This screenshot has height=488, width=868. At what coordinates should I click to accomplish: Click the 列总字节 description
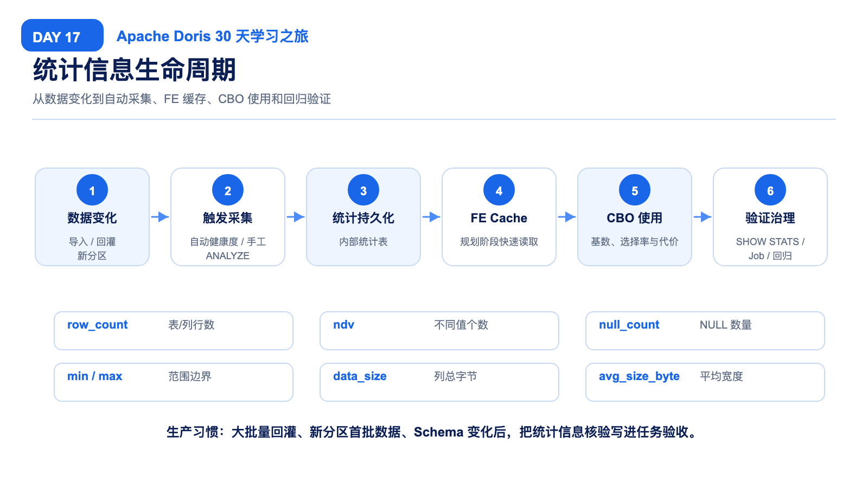tap(456, 376)
